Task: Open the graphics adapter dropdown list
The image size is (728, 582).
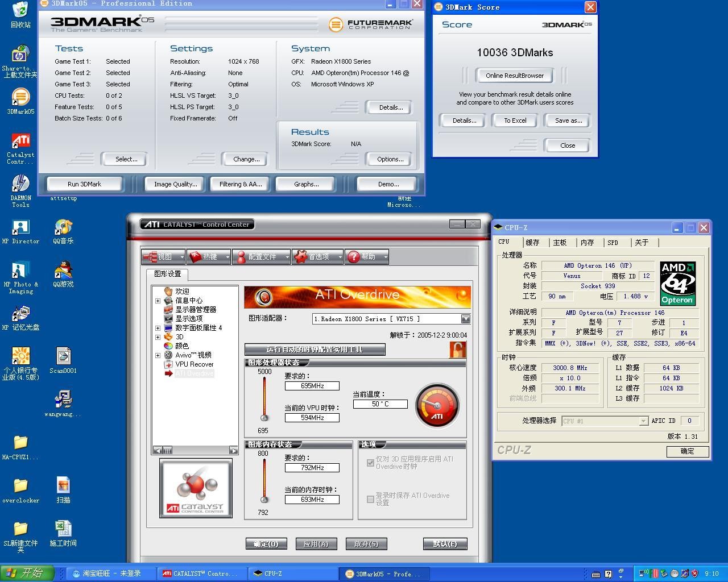Action: click(x=465, y=319)
